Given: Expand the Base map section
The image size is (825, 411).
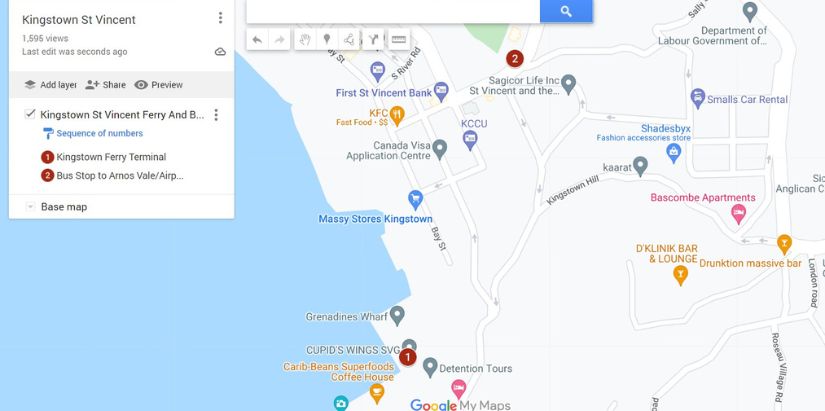Looking at the screenshot, I should click(x=30, y=207).
